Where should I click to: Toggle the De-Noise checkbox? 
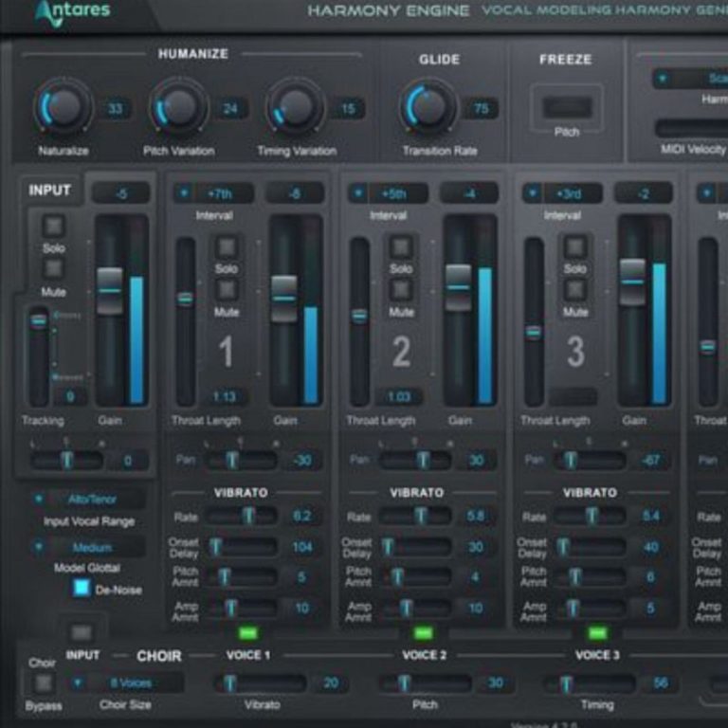82,588
